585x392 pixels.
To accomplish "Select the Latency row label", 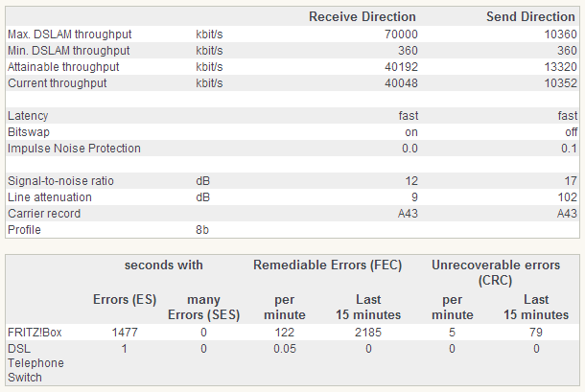I will point(28,116).
